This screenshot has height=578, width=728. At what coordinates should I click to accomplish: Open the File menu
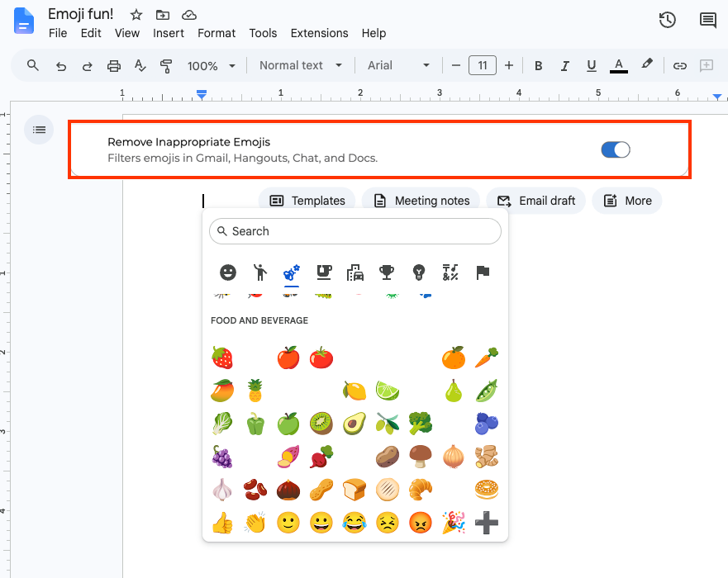(58, 33)
